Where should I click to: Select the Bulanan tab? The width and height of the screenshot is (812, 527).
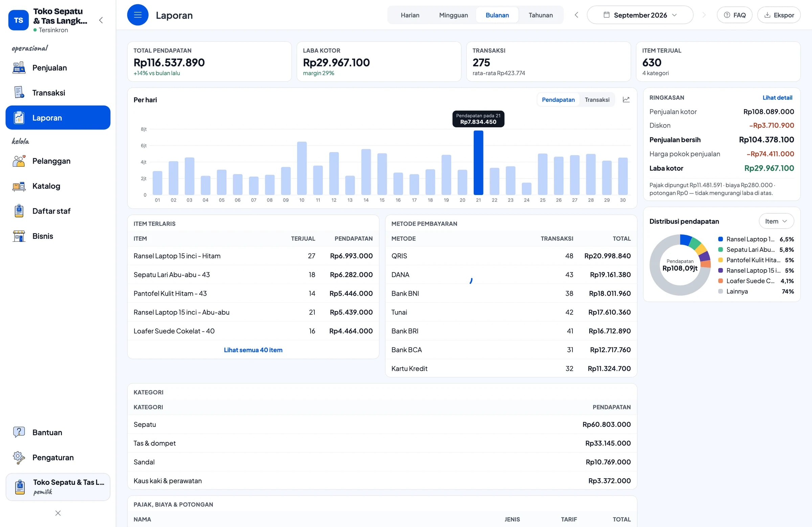[x=497, y=15]
